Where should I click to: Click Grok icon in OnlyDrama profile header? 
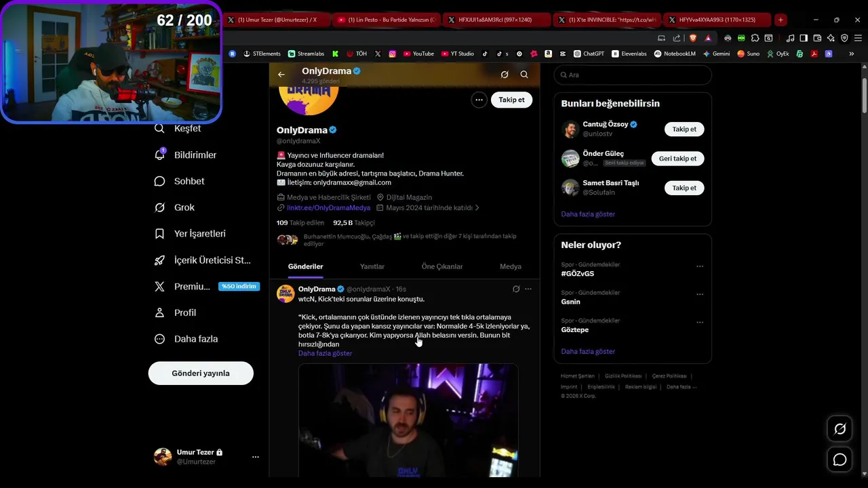[505, 75]
